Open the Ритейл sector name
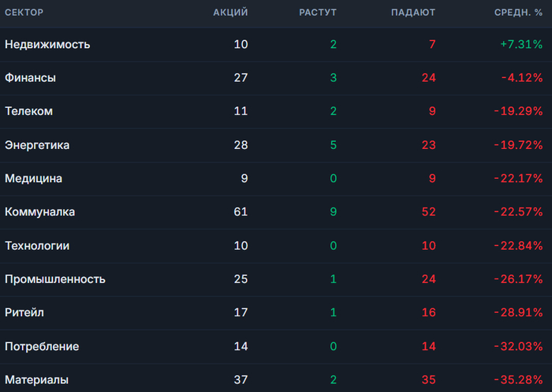Image resolution: width=552 pixels, height=392 pixels. tap(24, 313)
